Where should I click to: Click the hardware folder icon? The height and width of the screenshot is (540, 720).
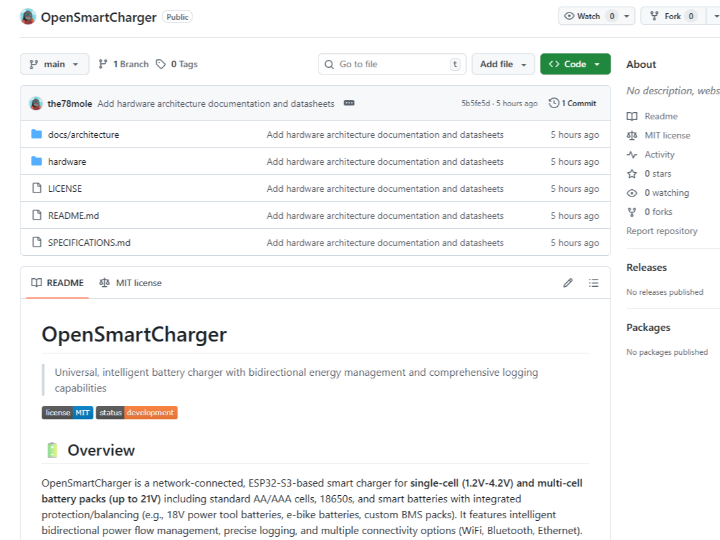36,162
